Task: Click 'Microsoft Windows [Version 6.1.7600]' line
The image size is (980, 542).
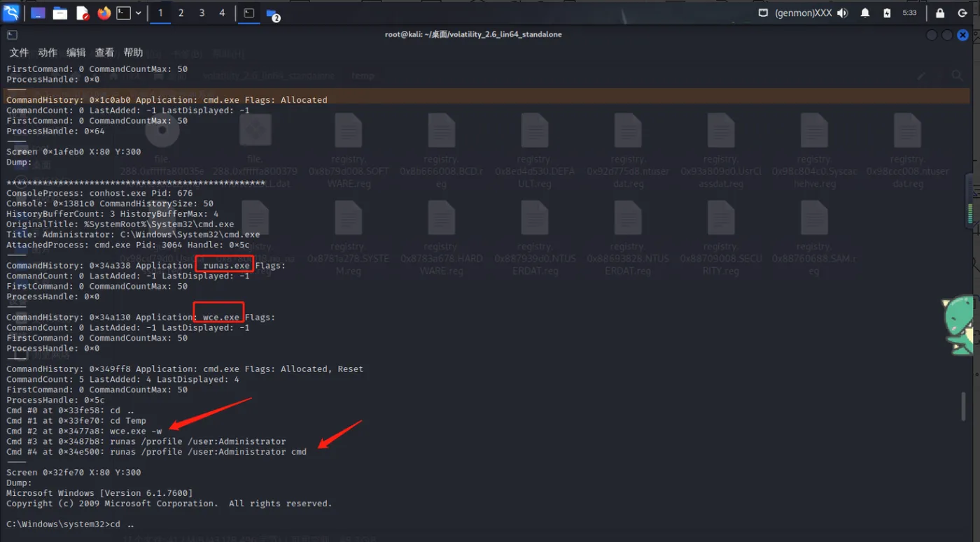Action: pos(99,493)
